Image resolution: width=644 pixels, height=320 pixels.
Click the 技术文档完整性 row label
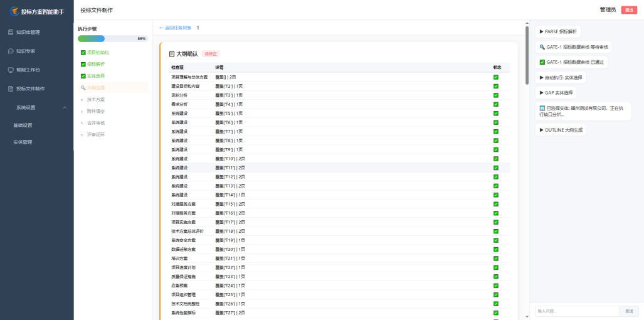pyautogui.click(x=186, y=304)
